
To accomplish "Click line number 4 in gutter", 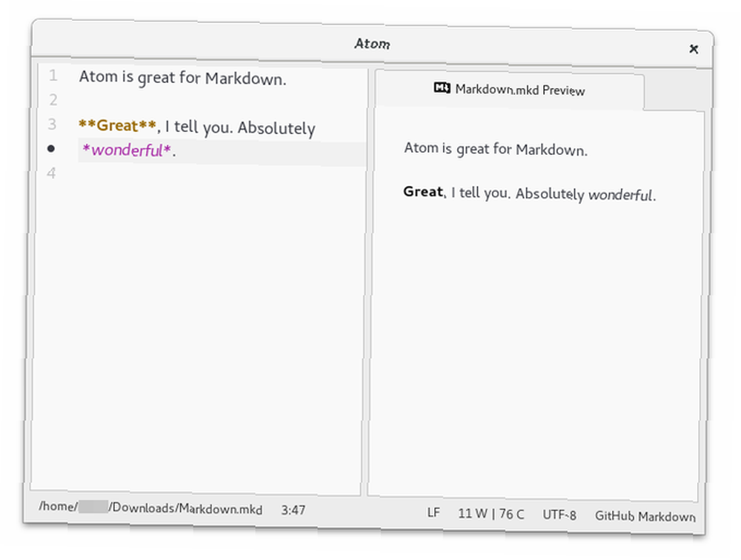I will tap(51, 173).
